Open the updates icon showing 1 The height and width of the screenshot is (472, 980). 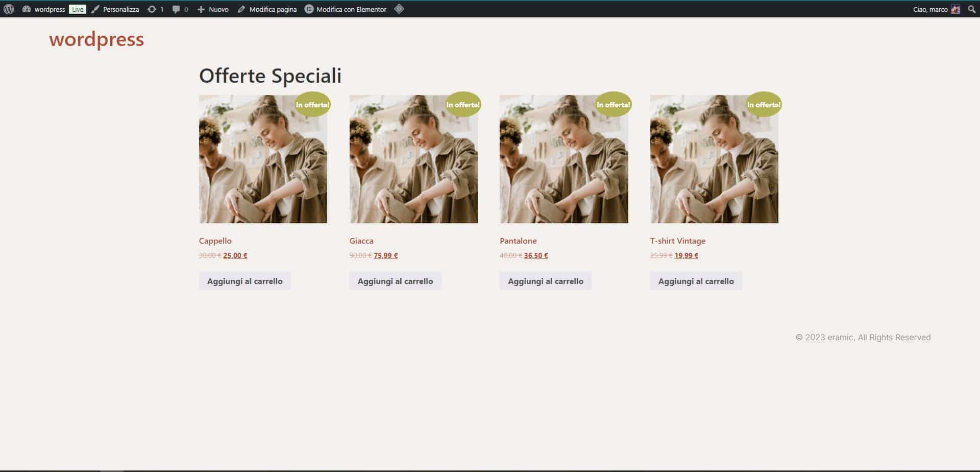click(x=155, y=9)
